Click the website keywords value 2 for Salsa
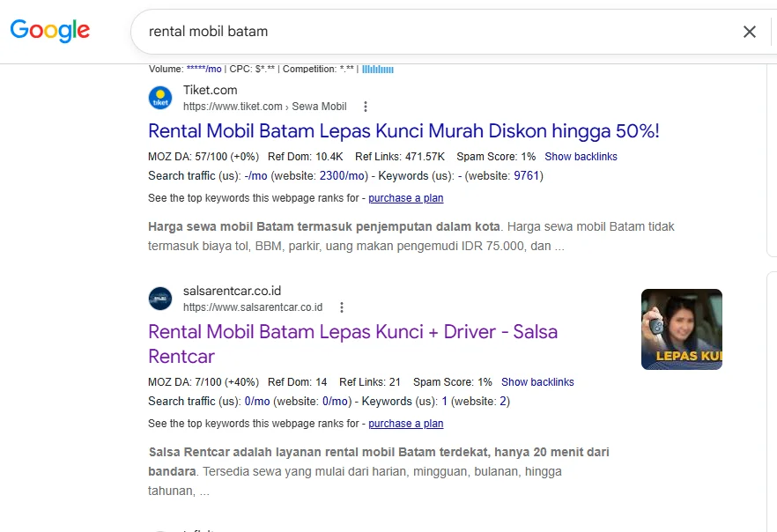The image size is (777, 532). point(502,402)
